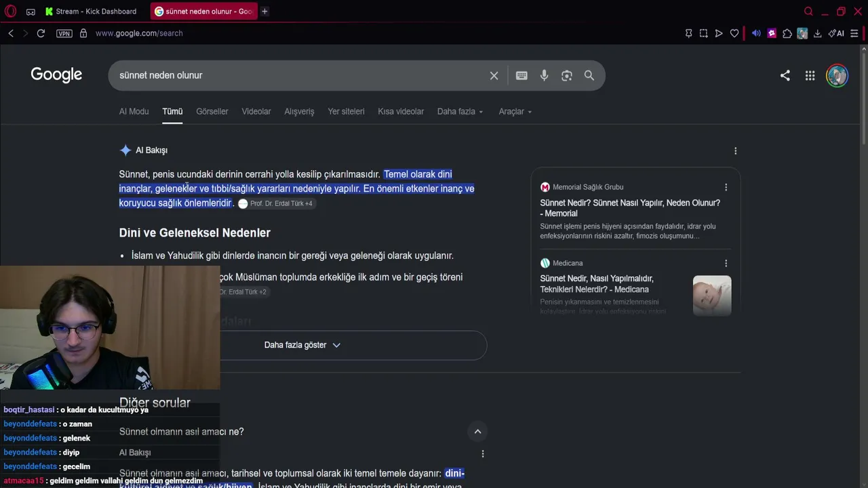Open the Medicana baby thumbnail image
Screen dimensions: 868x488
pos(712,295)
